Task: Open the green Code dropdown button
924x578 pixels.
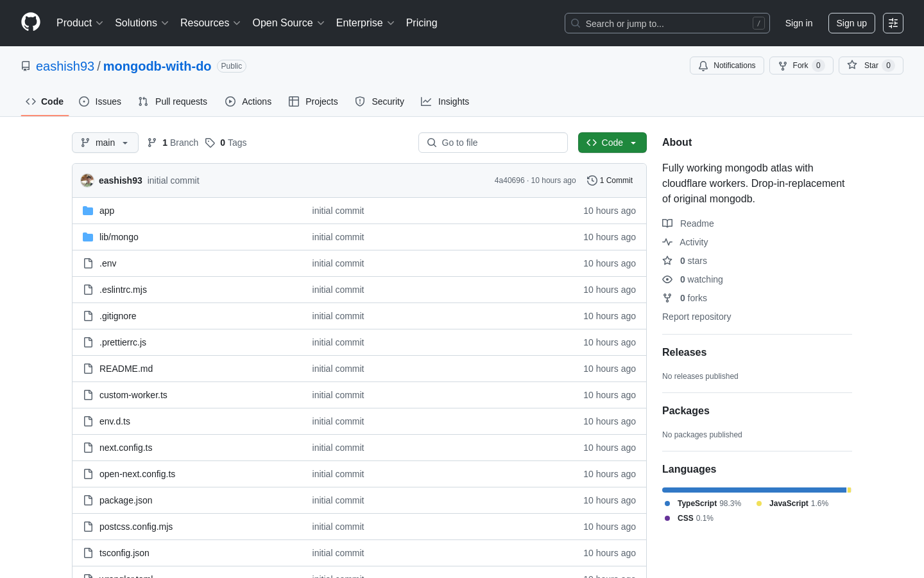Action: [x=612, y=143]
